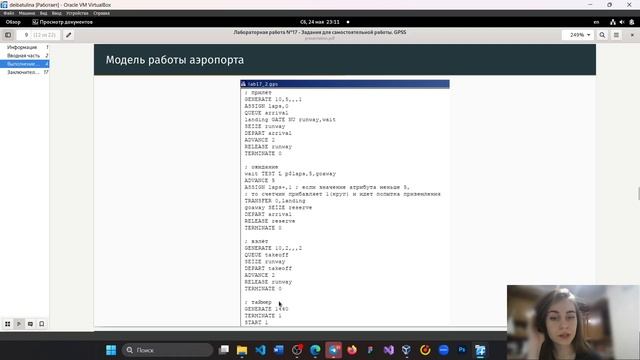
Task: Open the highlighted Telegram taskbar icon
Action: [x=333, y=350]
